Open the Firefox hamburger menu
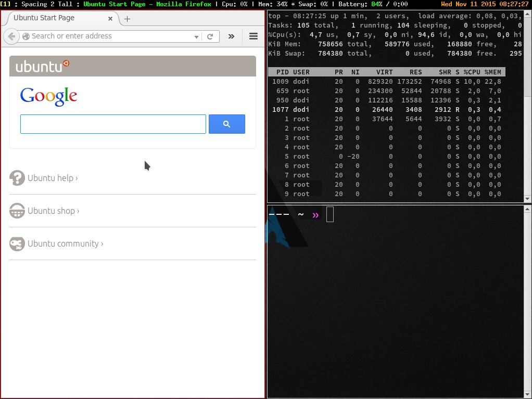532x399 pixels. point(254,36)
